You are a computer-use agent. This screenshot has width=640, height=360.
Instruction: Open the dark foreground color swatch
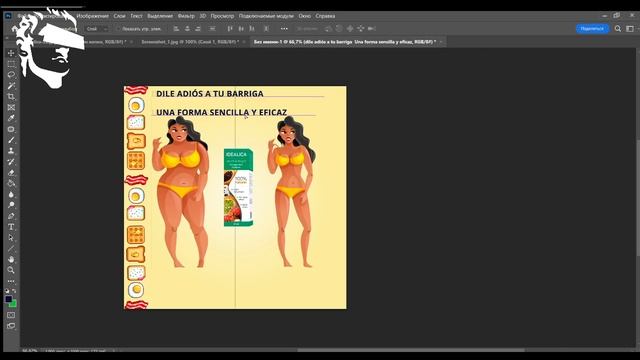(8, 299)
